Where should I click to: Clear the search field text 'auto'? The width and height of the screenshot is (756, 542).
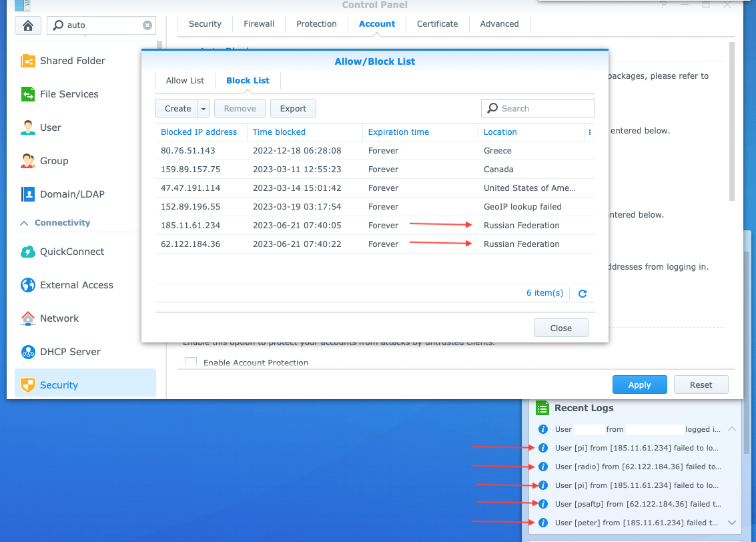(x=147, y=25)
